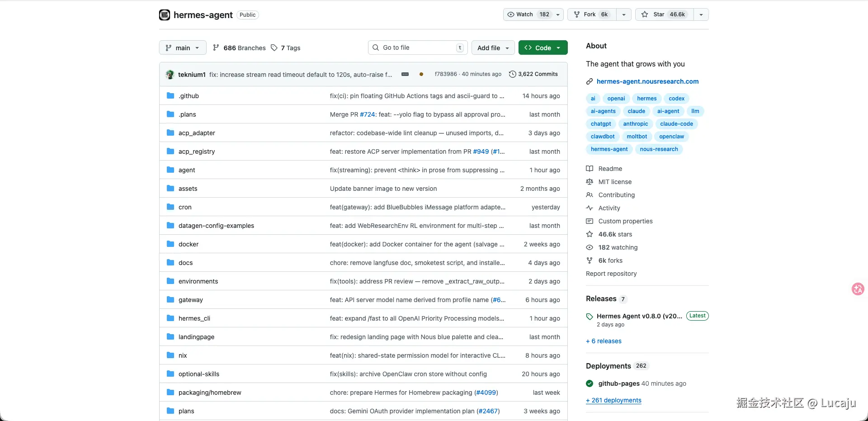
Task: Open the docker folder icon
Action: point(170,244)
